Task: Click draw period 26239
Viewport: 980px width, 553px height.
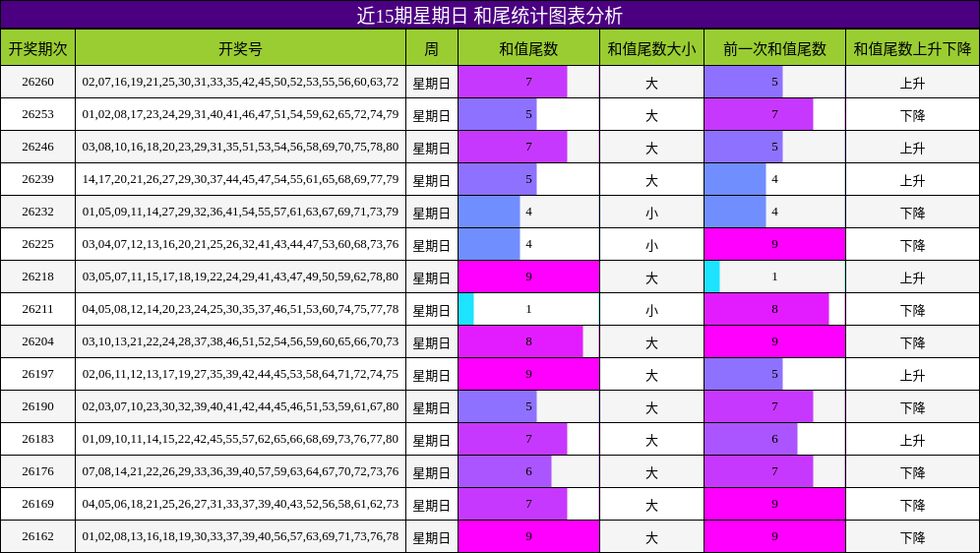Action: pos(37,179)
